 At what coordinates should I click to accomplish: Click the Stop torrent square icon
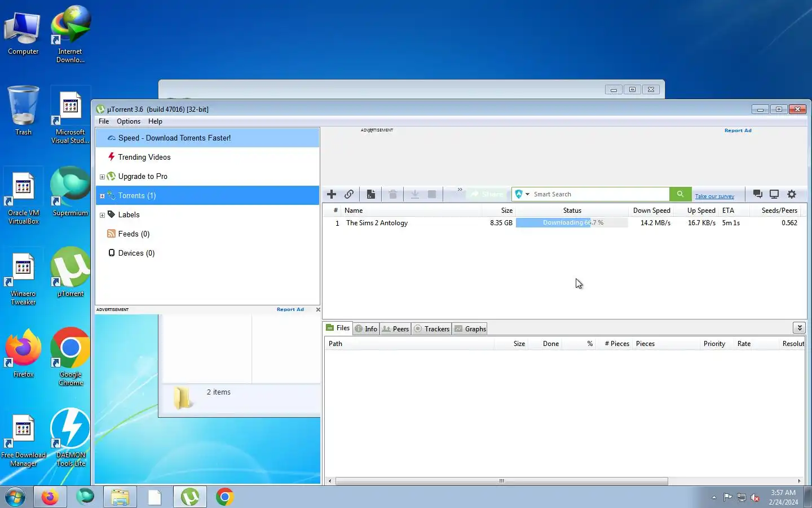(432, 194)
